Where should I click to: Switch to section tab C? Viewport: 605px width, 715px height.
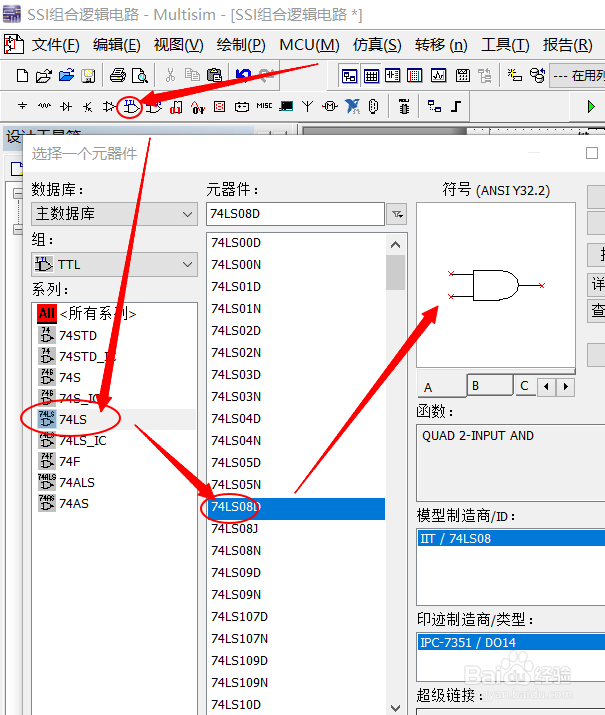[525, 386]
